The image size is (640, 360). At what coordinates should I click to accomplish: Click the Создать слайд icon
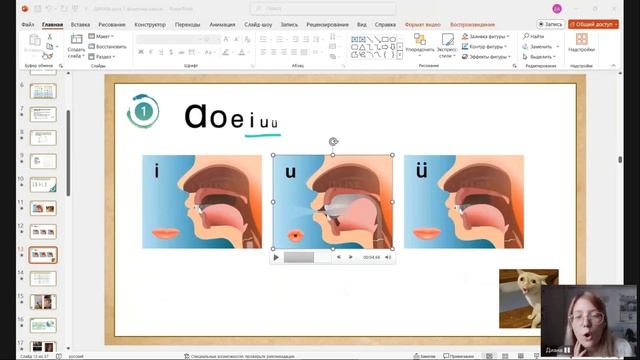(76, 40)
